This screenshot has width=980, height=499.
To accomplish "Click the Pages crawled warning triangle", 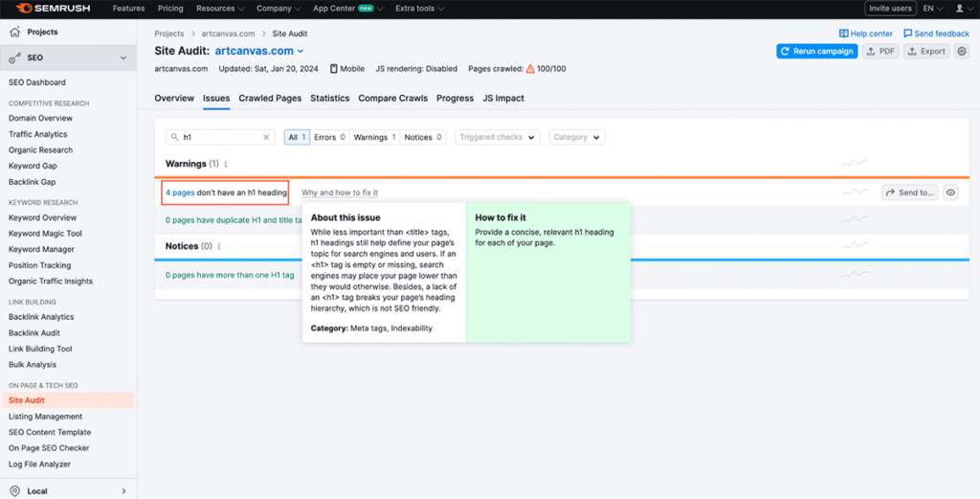I will 530,69.
